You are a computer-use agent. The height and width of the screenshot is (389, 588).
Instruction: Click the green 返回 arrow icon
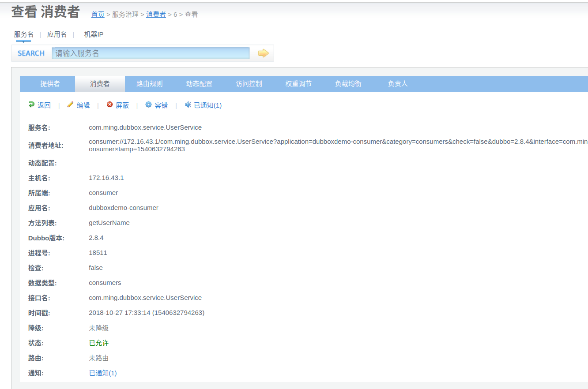(30, 105)
